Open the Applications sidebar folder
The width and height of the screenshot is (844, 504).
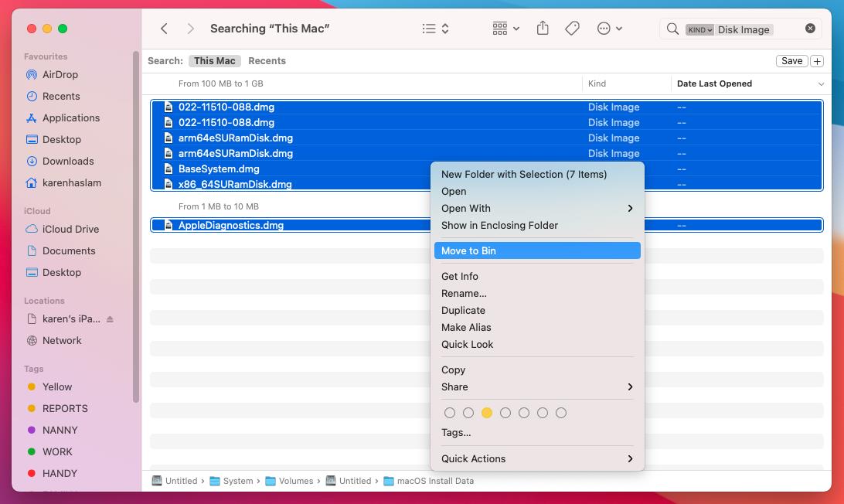70,118
